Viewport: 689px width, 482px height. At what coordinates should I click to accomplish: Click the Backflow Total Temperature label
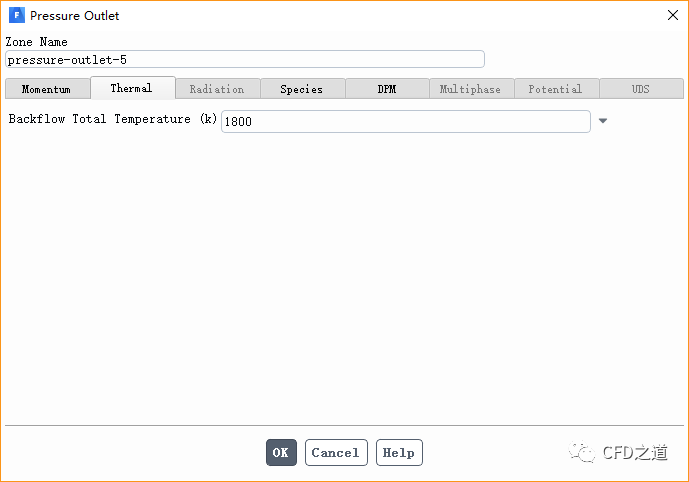(x=113, y=120)
